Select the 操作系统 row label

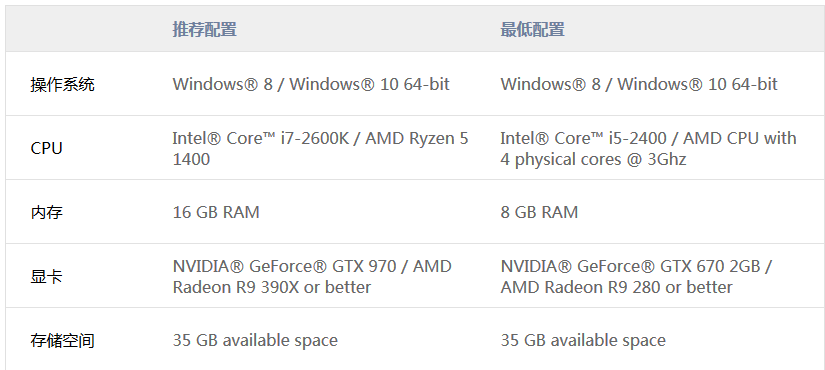63,84
